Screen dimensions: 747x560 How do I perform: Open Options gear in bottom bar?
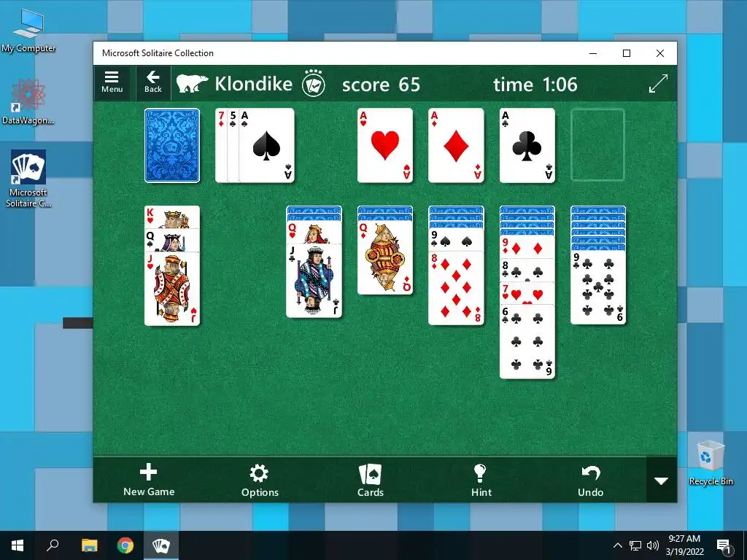click(260, 480)
